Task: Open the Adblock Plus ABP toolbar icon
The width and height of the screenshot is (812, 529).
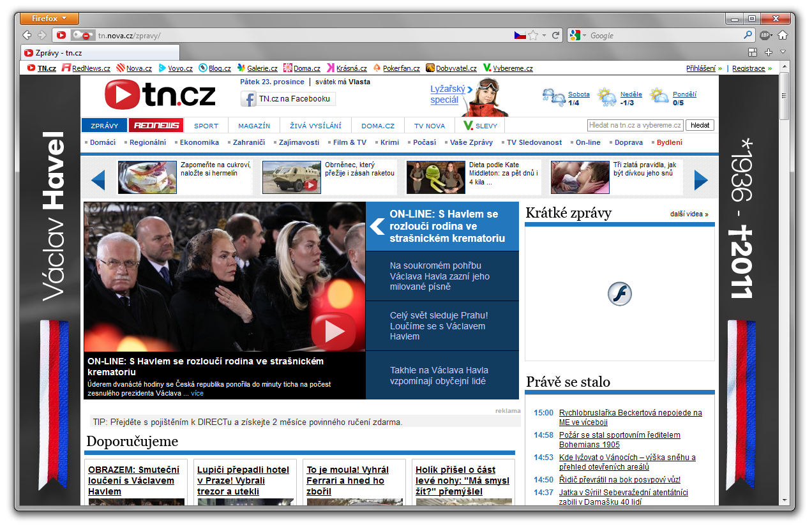Action: 765,35
